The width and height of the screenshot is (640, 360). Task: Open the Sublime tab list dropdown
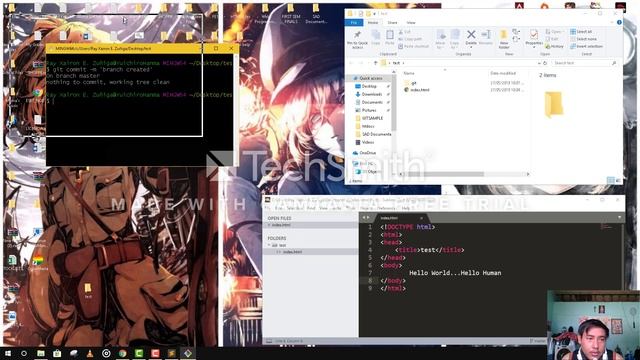click(x=620, y=218)
